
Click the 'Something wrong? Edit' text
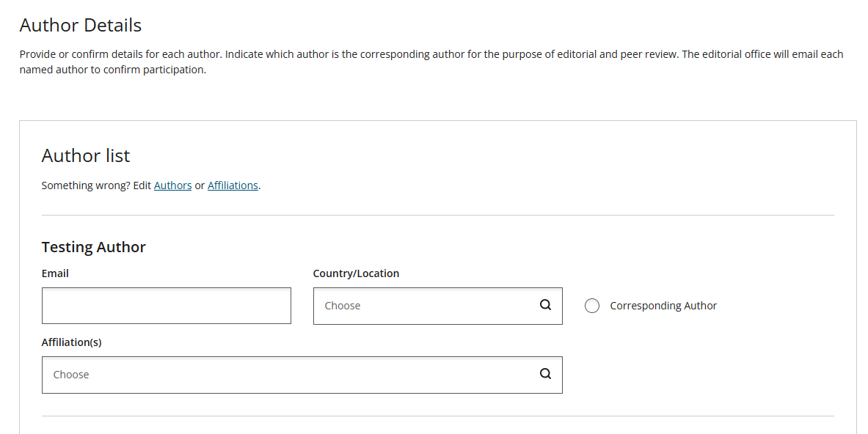point(96,185)
